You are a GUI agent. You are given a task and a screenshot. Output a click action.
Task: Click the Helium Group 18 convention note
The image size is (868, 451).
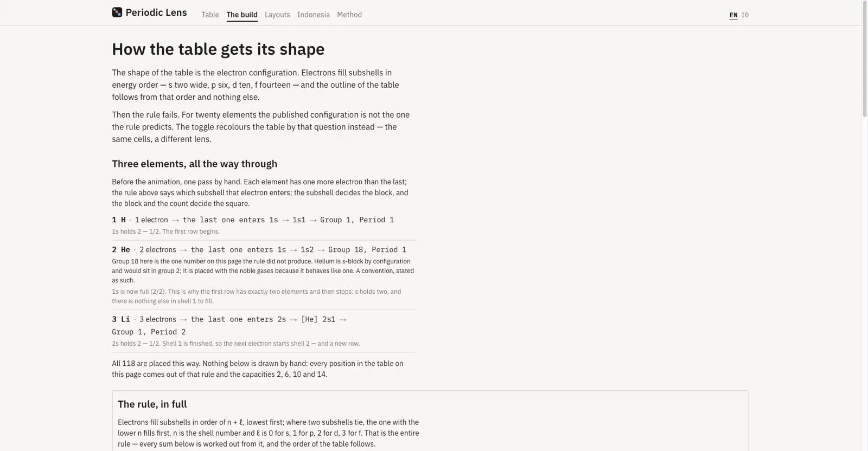click(x=263, y=271)
